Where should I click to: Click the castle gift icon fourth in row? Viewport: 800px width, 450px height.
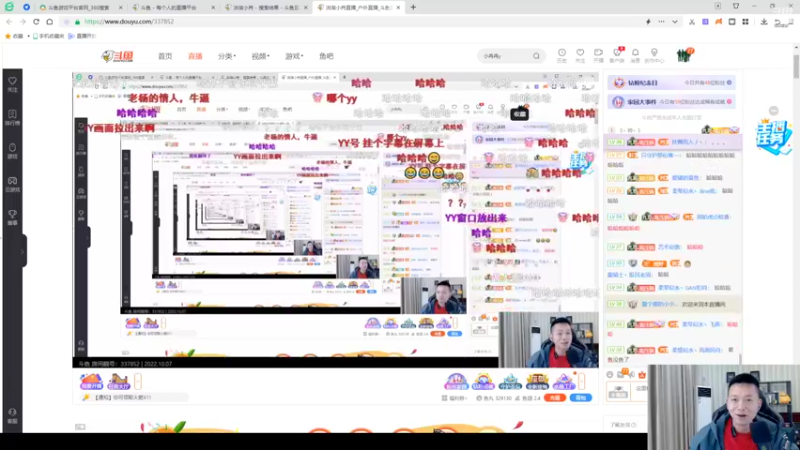[537, 381]
